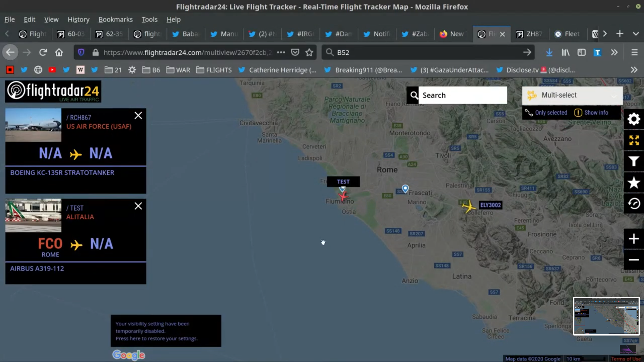Zoom in with the plus map button

click(x=634, y=239)
